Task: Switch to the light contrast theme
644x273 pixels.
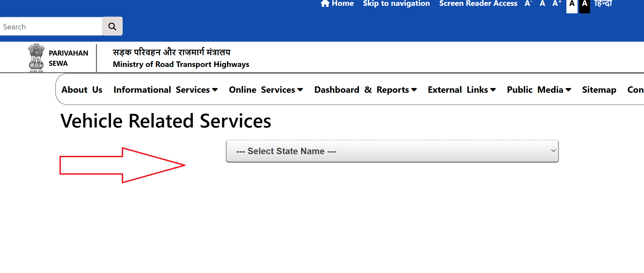Action: (x=572, y=4)
